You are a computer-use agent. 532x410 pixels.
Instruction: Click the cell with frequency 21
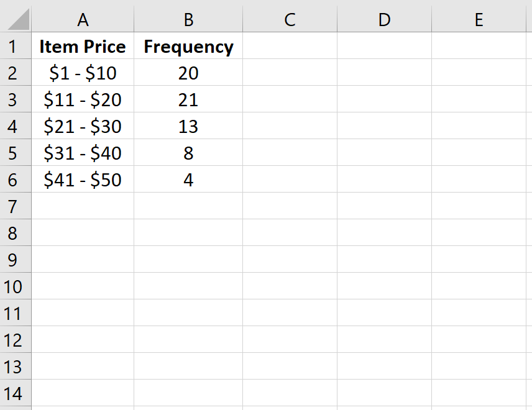click(188, 100)
